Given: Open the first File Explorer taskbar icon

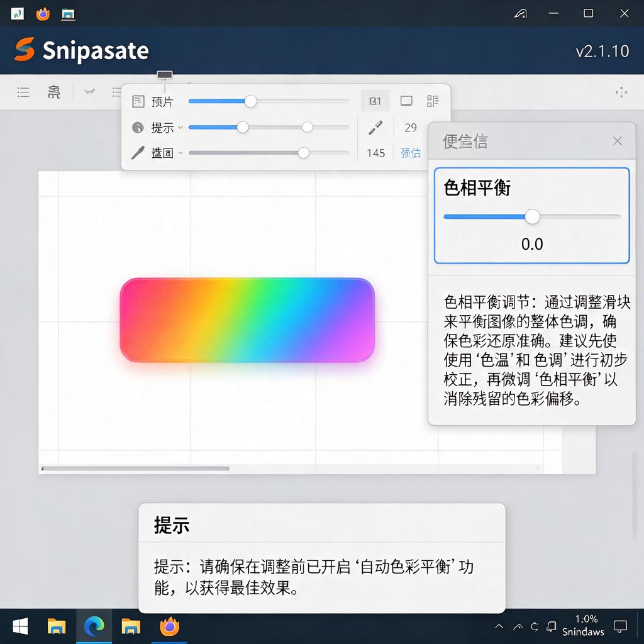Looking at the screenshot, I should [57, 626].
